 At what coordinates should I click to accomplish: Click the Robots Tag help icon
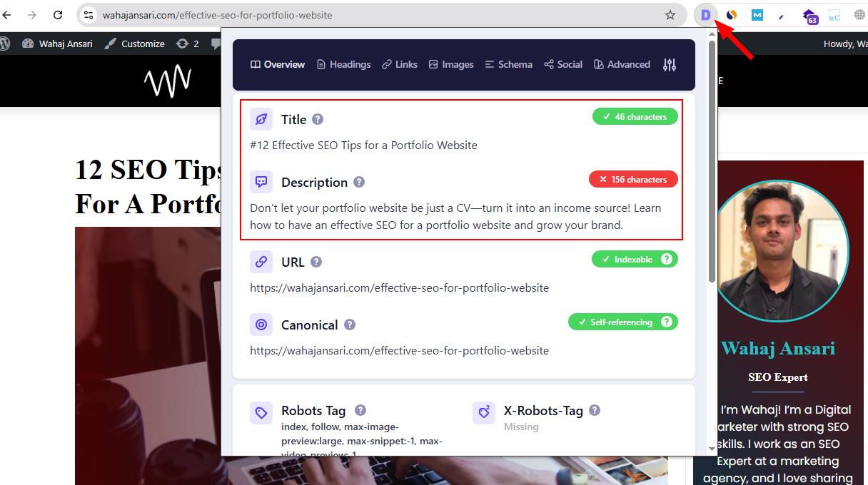pyautogui.click(x=360, y=410)
